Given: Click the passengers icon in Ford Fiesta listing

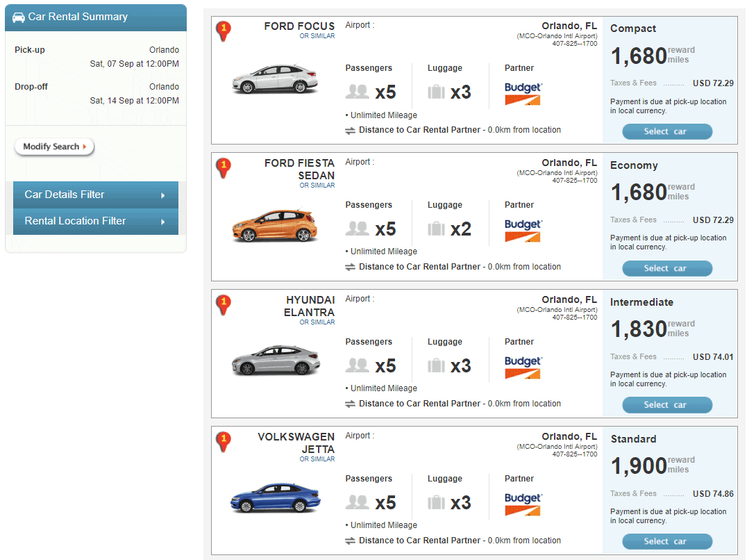Looking at the screenshot, I should pyautogui.click(x=358, y=229).
